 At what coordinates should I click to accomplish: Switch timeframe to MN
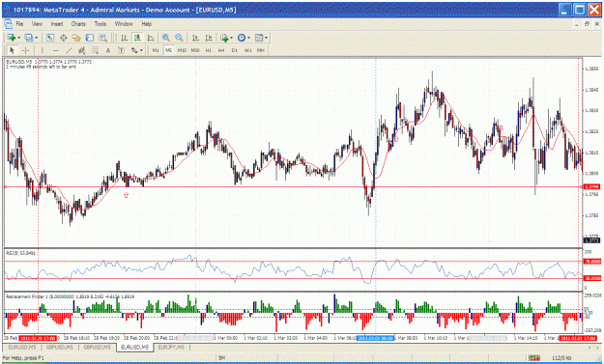point(261,50)
